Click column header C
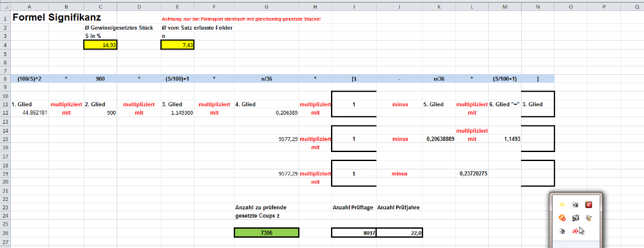This screenshot has width=644, height=248. (100, 6)
